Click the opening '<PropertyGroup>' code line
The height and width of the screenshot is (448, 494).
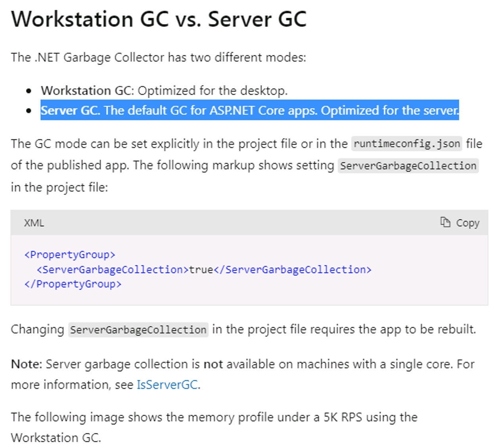[x=70, y=255]
